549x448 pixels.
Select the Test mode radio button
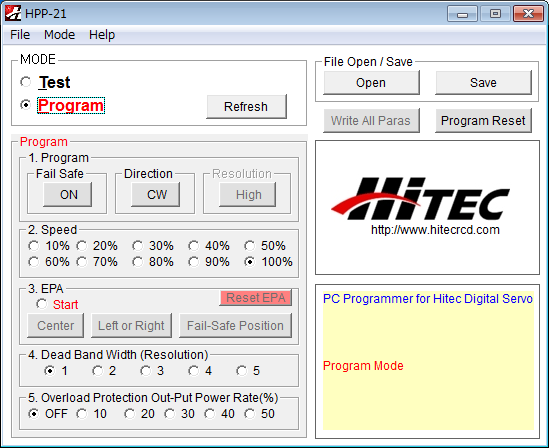[26, 82]
